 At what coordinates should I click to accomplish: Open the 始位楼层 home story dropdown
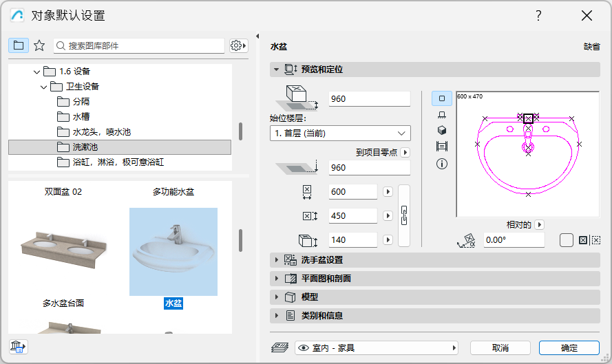coord(340,133)
